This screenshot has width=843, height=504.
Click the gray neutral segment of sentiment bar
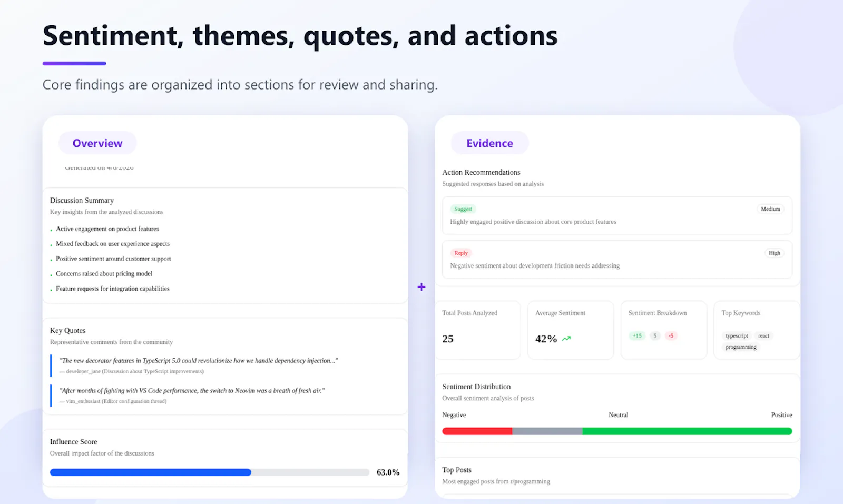[x=547, y=431]
